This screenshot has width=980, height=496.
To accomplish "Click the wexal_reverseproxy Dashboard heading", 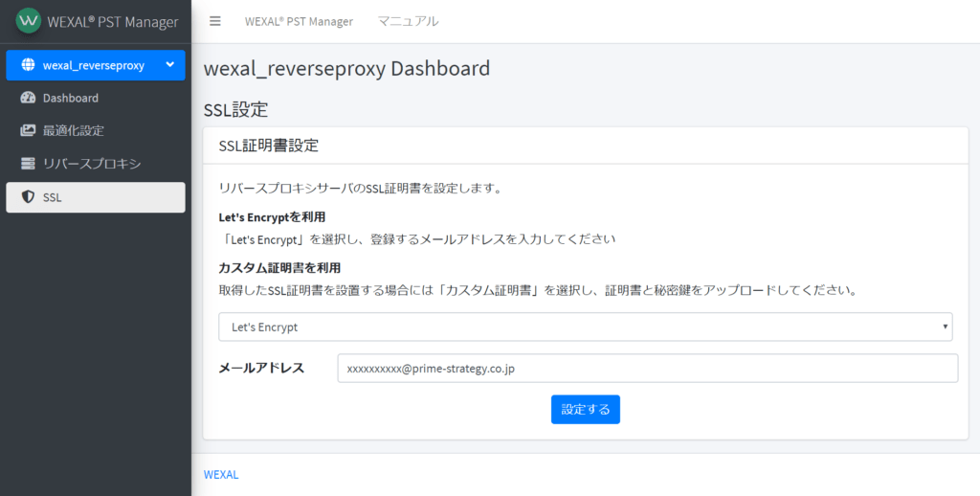I will (x=346, y=68).
